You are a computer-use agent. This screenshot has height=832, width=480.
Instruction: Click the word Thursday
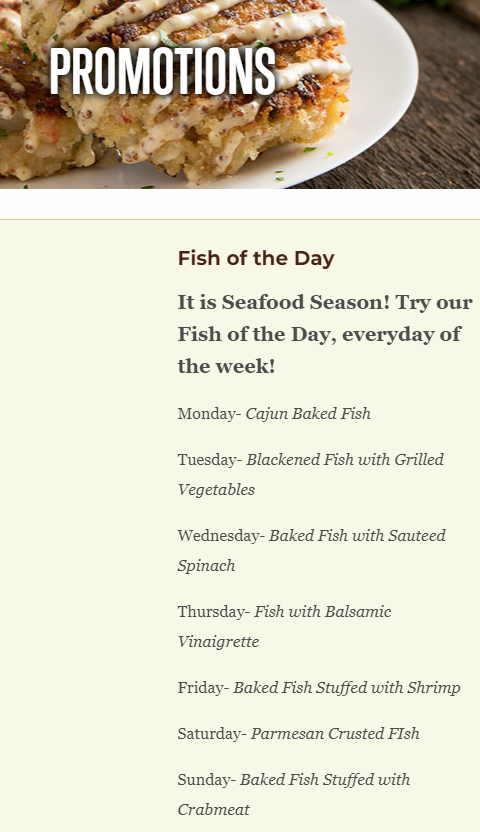(211, 612)
